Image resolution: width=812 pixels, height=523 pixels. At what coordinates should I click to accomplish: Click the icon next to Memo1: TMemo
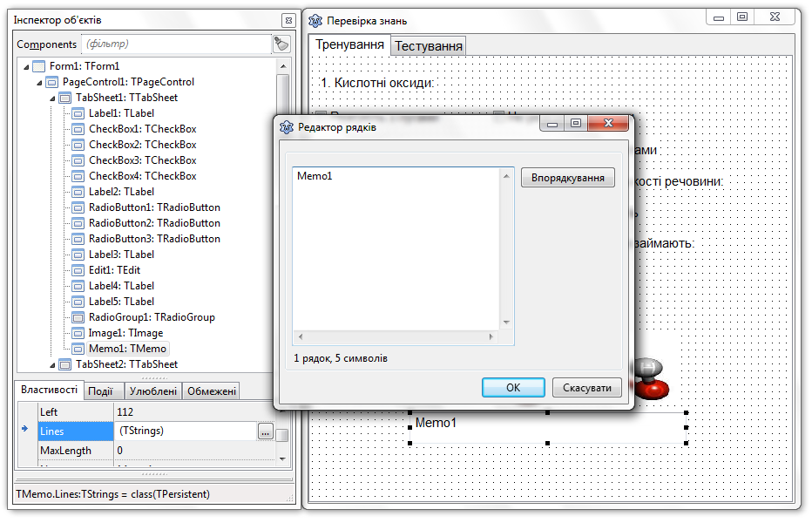(x=78, y=349)
